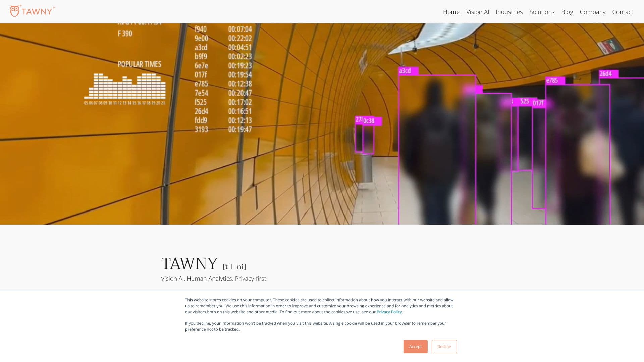Decline cookie tracking

pos(444,346)
